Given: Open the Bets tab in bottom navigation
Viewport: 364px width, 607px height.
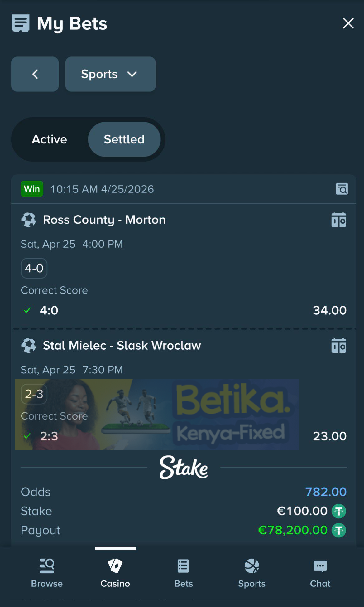Looking at the screenshot, I should (x=183, y=566).
